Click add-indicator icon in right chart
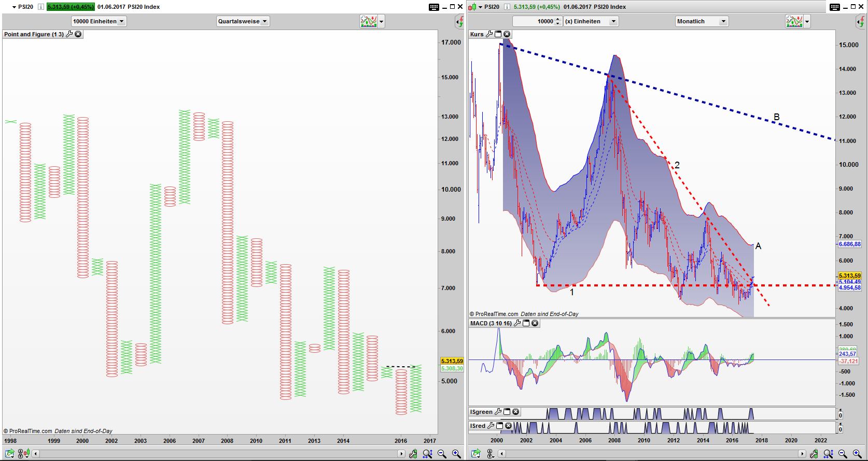This screenshot has width=868, height=461. pyautogui.click(x=794, y=21)
